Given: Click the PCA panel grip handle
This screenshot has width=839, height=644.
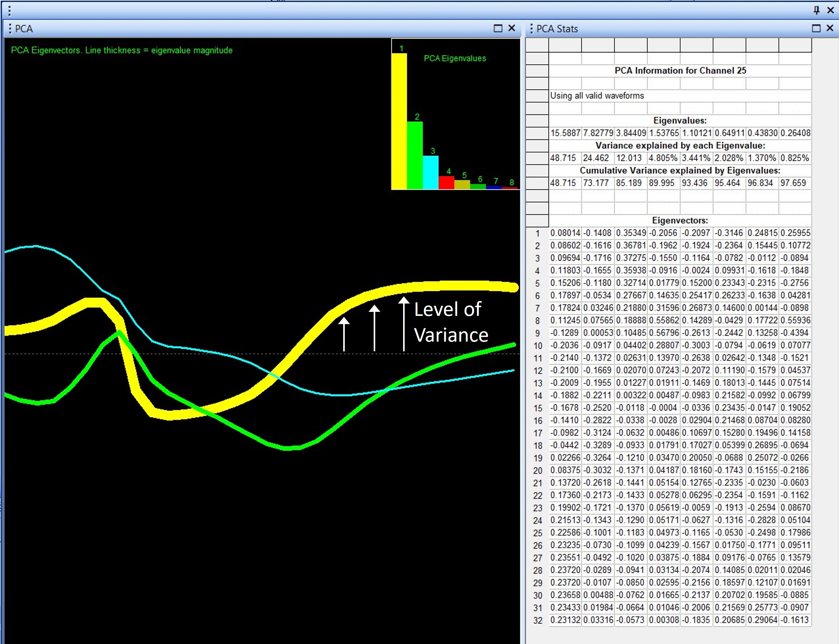Looking at the screenshot, I should (x=10, y=29).
